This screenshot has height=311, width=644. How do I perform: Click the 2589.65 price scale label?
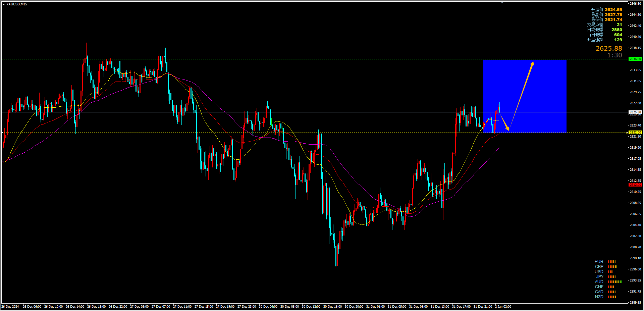(635, 303)
